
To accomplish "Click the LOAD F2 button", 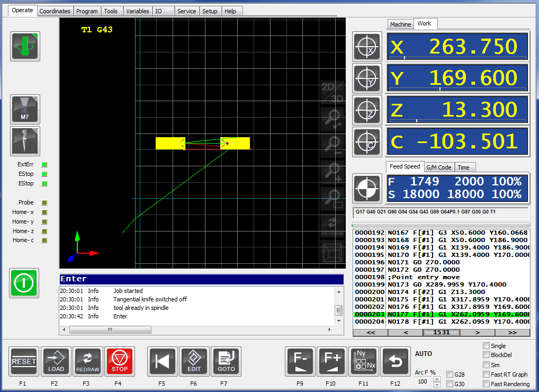I will click(56, 361).
